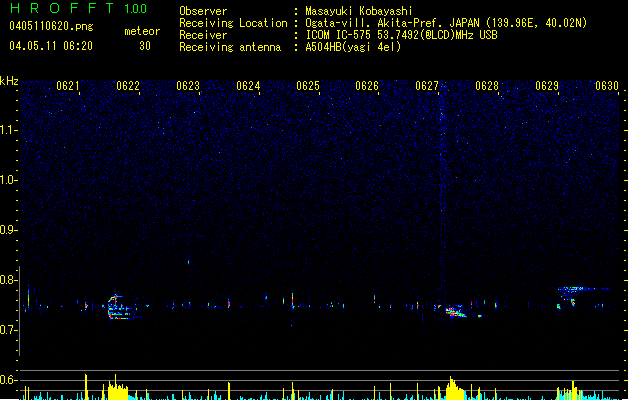This screenshot has height=400, width=629.
Task: Click the 0623 time marker
Action: 188,86
